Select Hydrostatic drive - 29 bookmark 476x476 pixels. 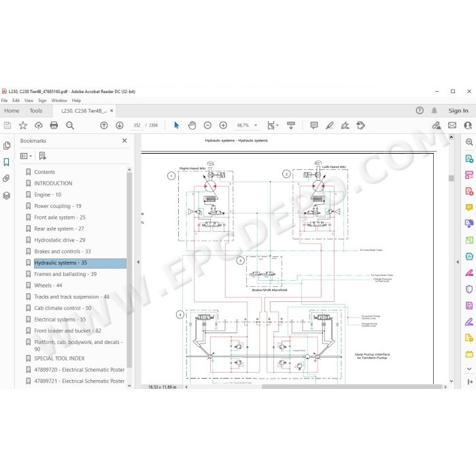click(60, 240)
